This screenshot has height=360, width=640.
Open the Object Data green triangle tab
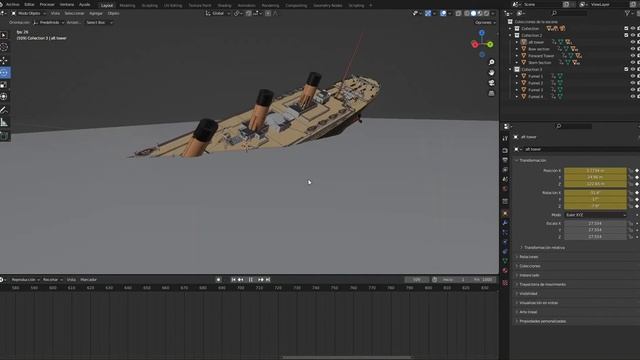[x=505, y=261]
